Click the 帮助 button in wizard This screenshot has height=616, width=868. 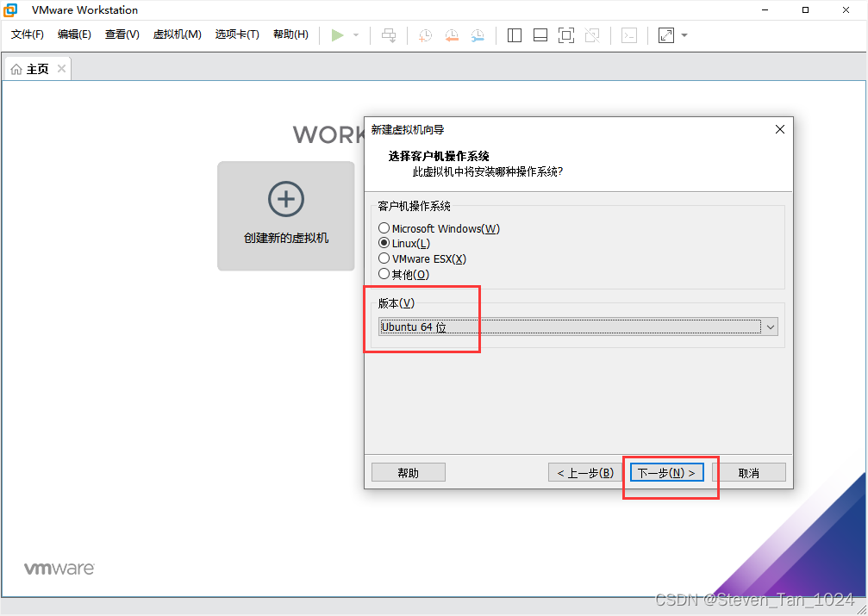[x=408, y=473]
